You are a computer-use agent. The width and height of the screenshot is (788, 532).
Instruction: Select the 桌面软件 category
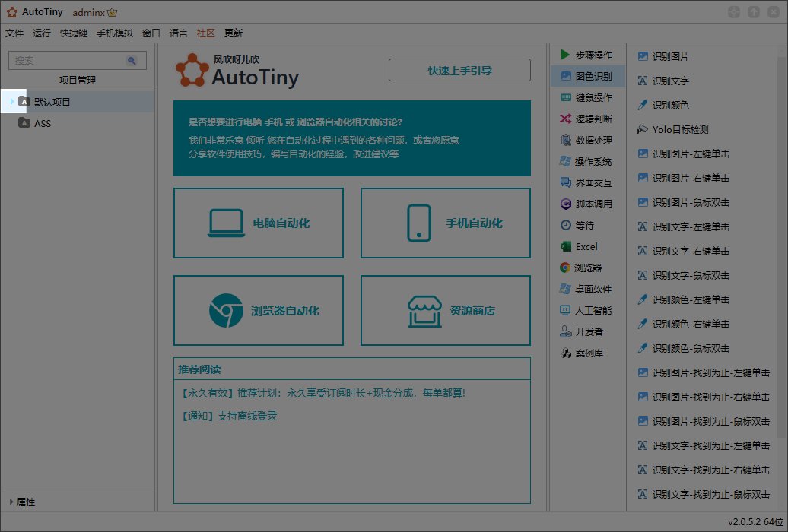point(587,289)
